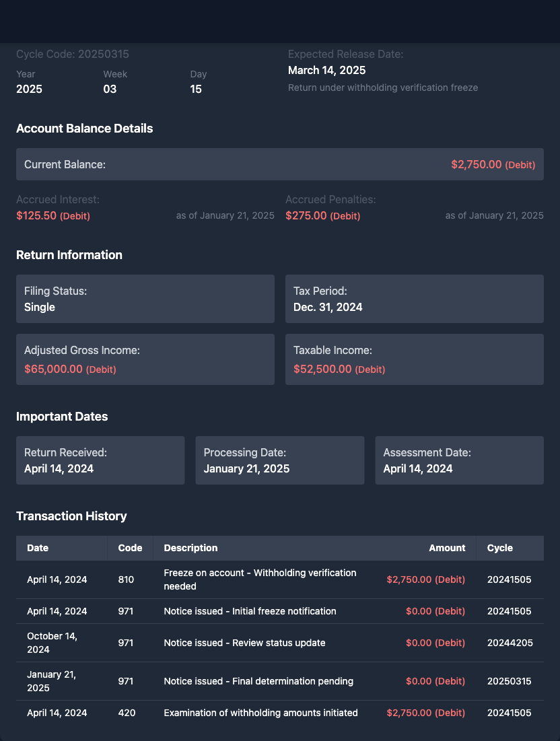Viewport: 560px width, 741px height.
Task: Click the Code column header
Action: point(130,548)
